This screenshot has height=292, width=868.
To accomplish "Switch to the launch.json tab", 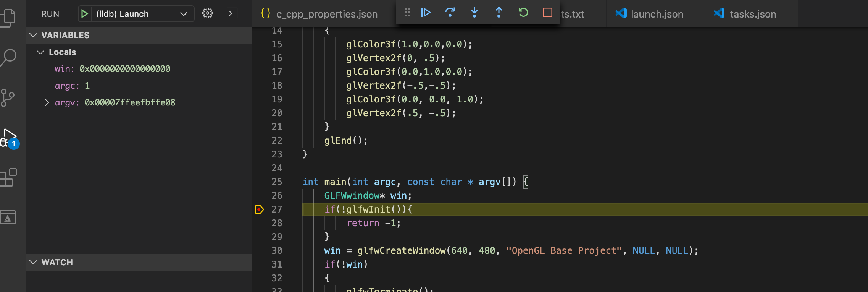I will point(656,14).
